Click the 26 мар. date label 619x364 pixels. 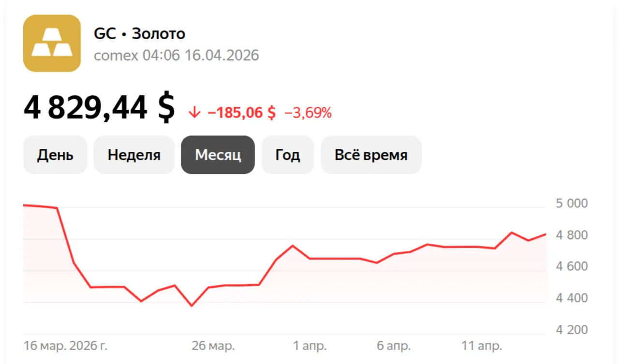pyautogui.click(x=213, y=346)
